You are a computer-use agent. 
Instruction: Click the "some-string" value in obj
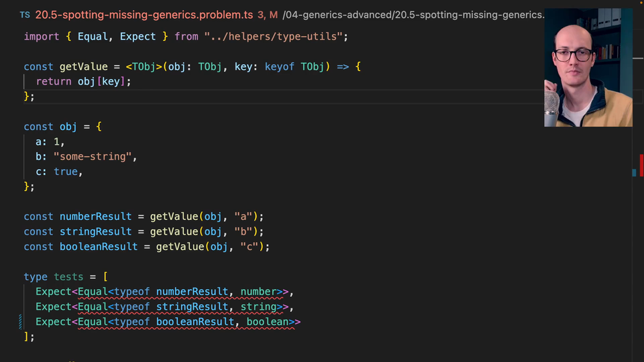tap(95, 156)
